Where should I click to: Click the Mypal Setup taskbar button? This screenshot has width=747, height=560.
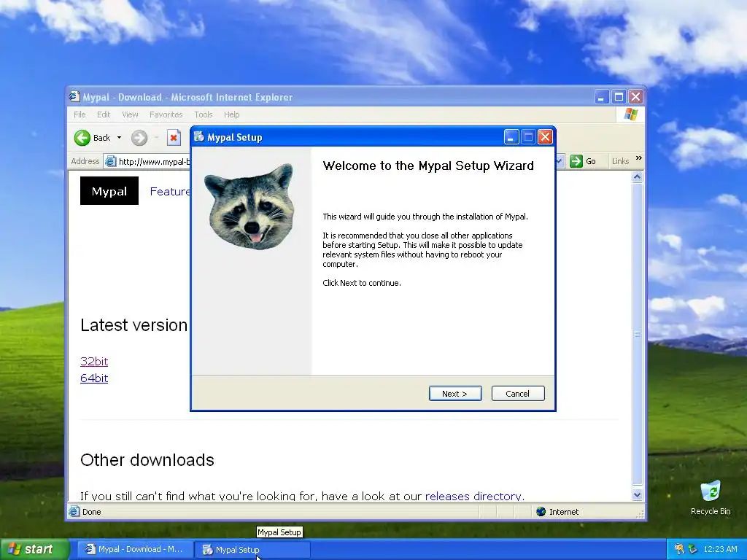point(252,550)
